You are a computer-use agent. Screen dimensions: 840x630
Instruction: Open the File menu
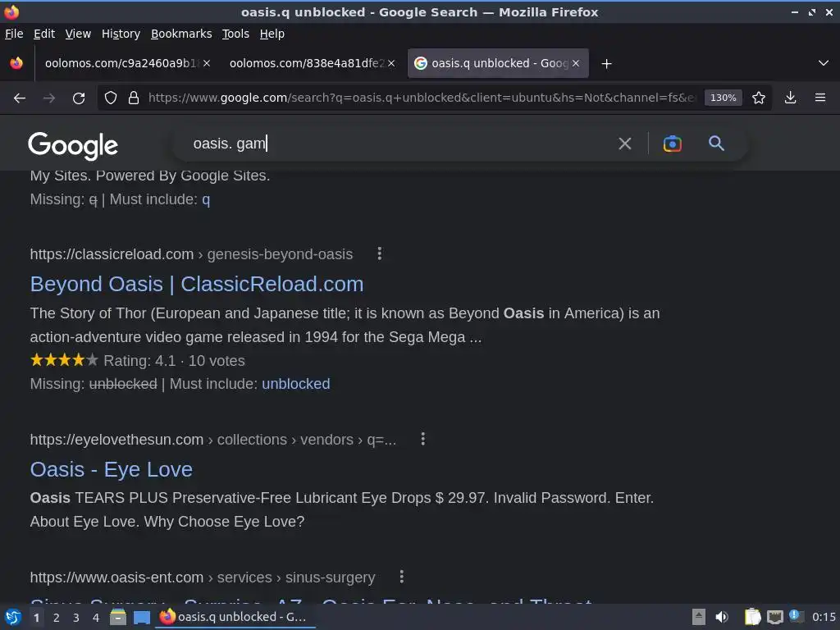coord(14,34)
